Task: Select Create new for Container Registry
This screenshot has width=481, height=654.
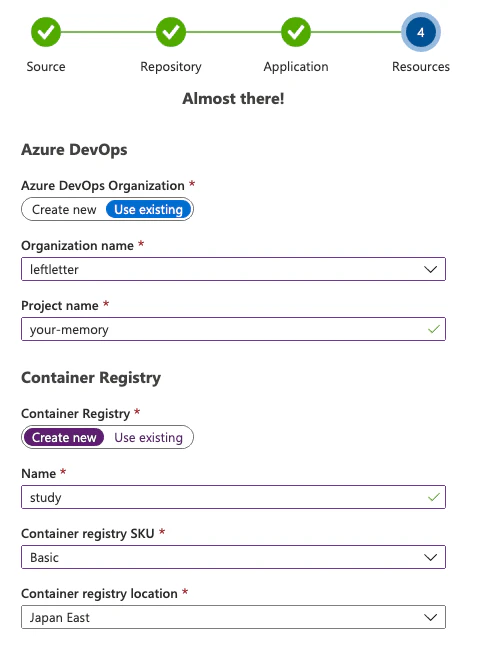Action: pos(64,438)
